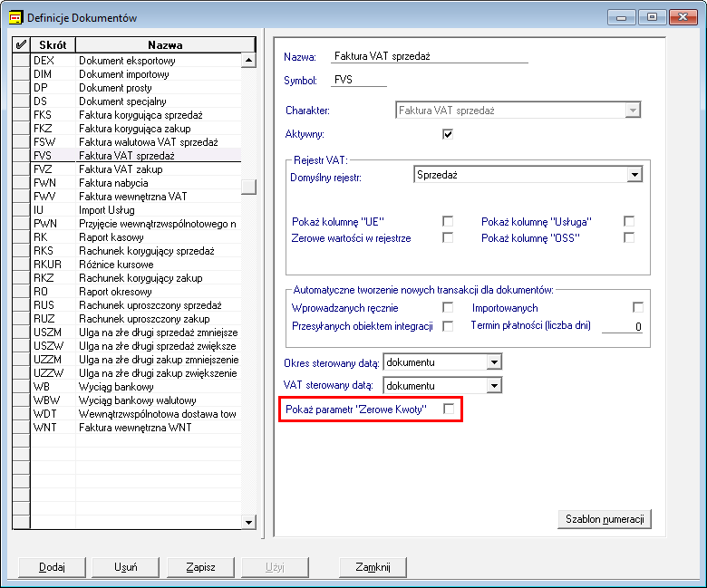The width and height of the screenshot is (707, 588).
Task: Select PWN Przyjęcie wewnątrzwspólnotowego row
Action: [x=136, y=224]
